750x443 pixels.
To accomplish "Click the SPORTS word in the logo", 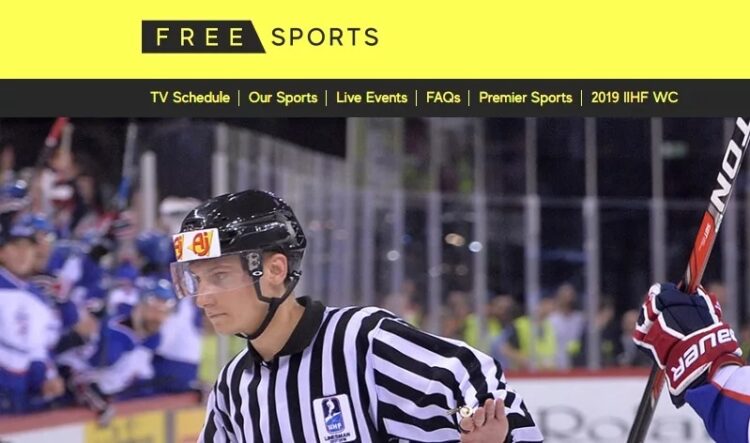I will click(325, 37).
